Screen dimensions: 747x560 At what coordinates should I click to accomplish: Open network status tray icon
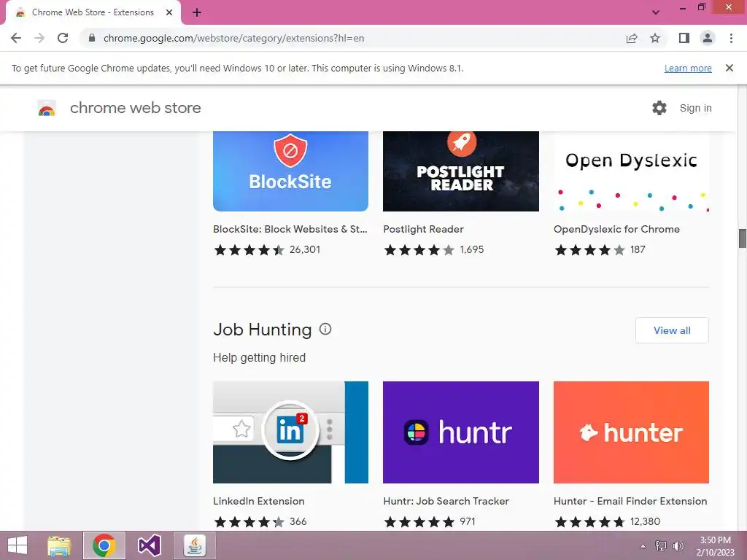coord(661,546)
